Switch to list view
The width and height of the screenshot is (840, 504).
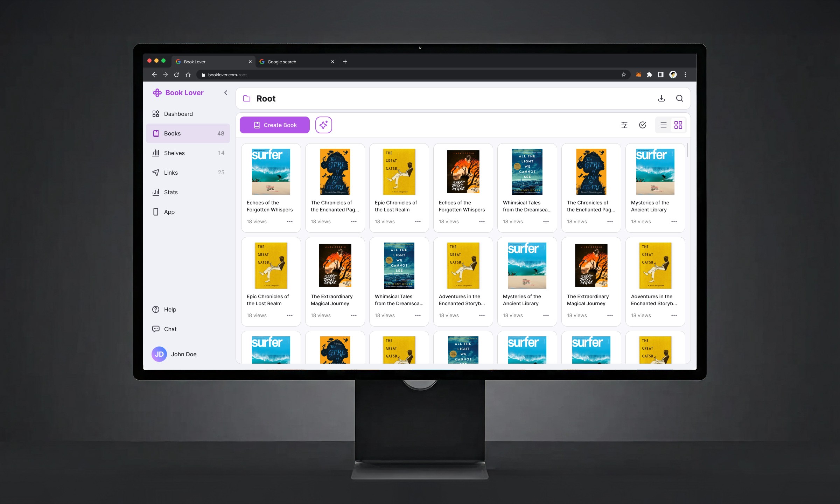(663, 125)
